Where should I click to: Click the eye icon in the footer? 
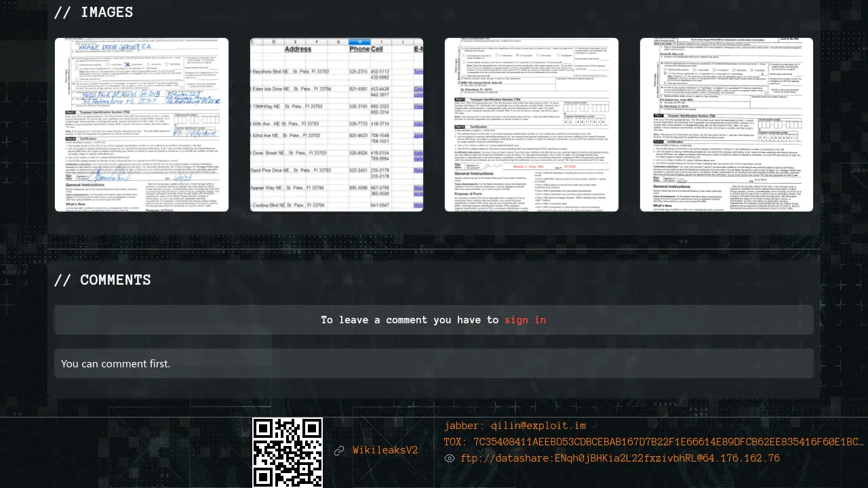click(x=449, y=459)
